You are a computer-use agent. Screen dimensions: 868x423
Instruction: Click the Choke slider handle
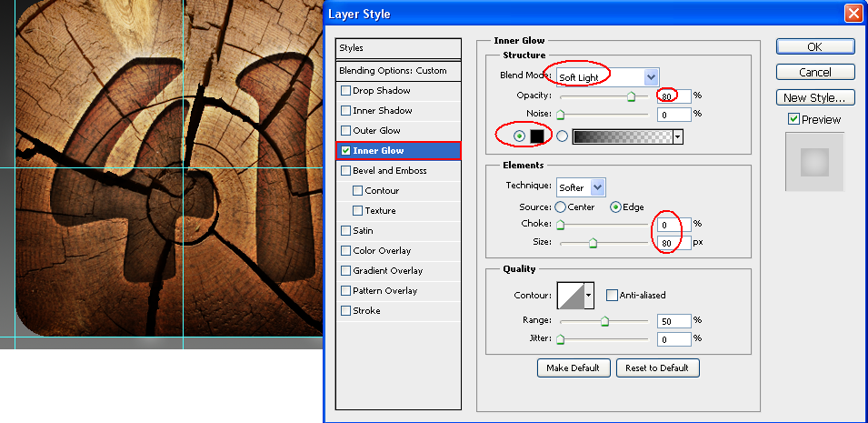tap(560, 226)
